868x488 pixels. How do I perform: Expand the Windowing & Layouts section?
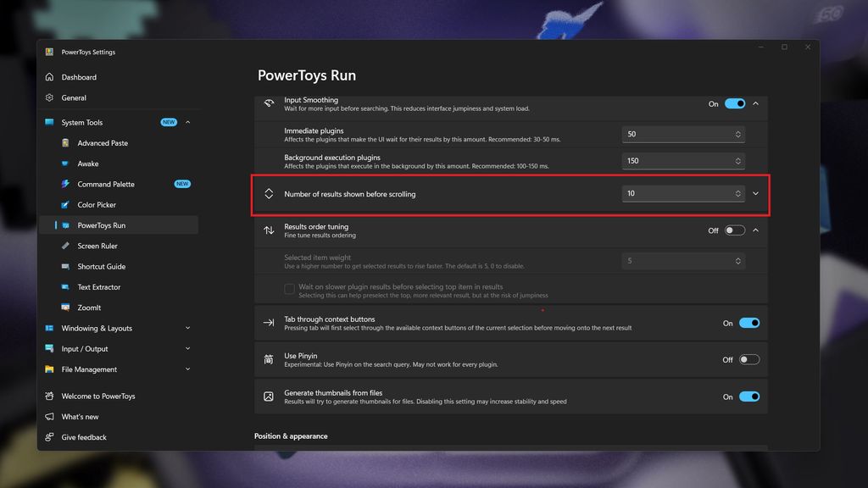coord(187,329)
